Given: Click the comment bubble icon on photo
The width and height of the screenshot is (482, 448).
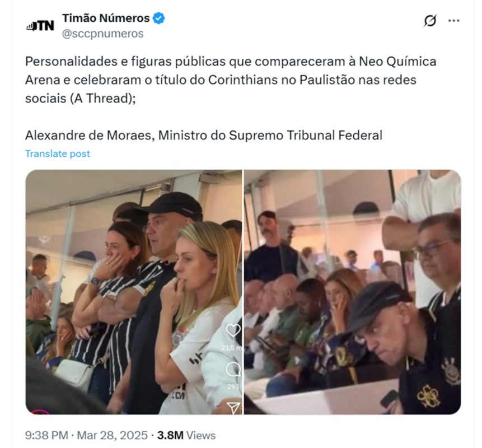Looking at the screenshot, I should [x=233, y=369].
